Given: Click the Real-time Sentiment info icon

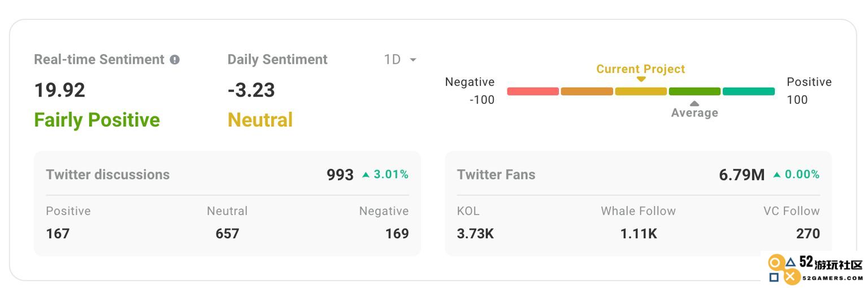Looking at the screenshot, I should tap(175, 59).
